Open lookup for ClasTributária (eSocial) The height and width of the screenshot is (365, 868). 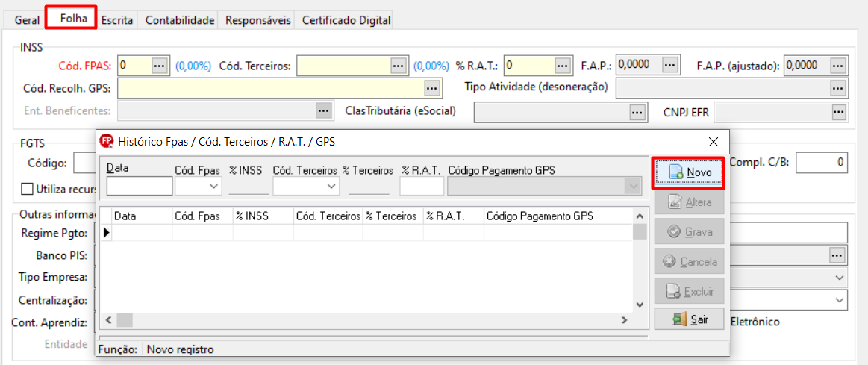point(637,112)
